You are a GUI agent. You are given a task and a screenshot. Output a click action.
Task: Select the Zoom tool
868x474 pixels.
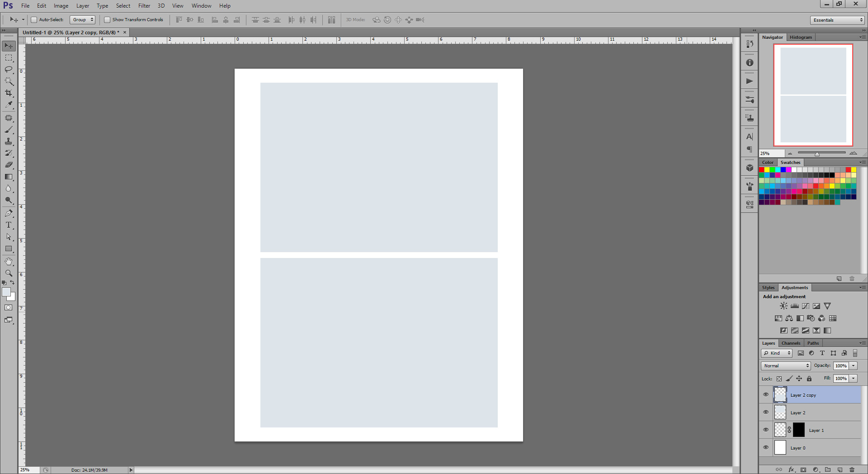(x=8, y=273)
